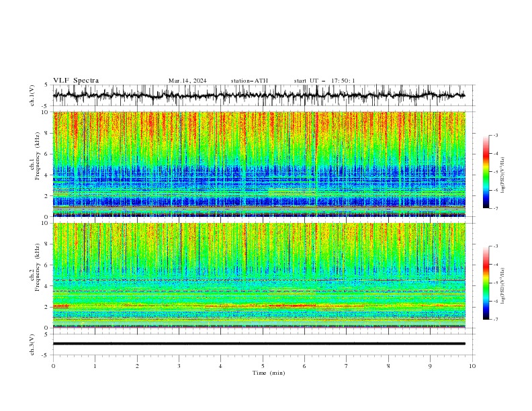Select the date text "Mar.14, 2024"
This screenshot has width=532, height=411.
187,81
